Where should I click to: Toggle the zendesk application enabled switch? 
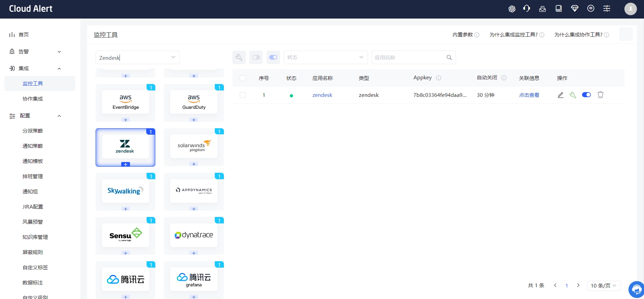tap(587, 95)
